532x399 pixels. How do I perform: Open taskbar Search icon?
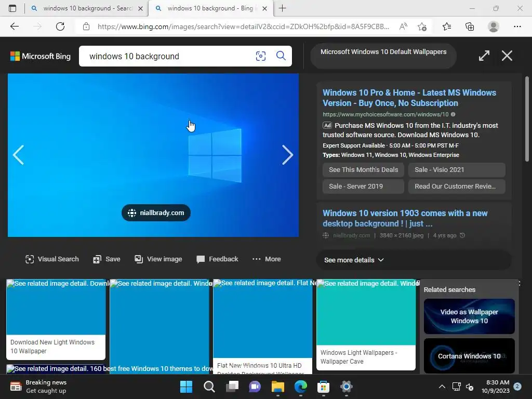point(209,387)
